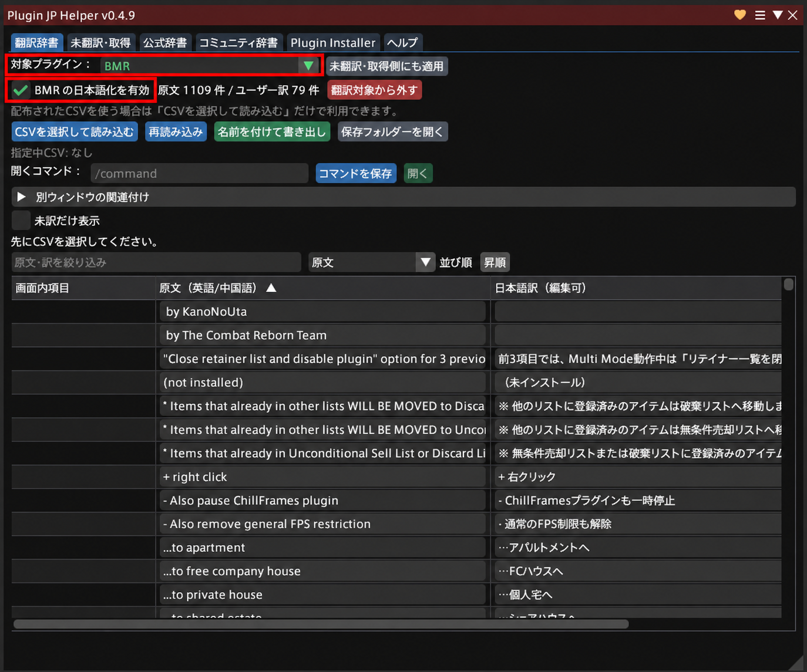Viewport: 807px width, 672px height.
Task: Open the ヘルプ tab
Action: click(x=402, y=42)
